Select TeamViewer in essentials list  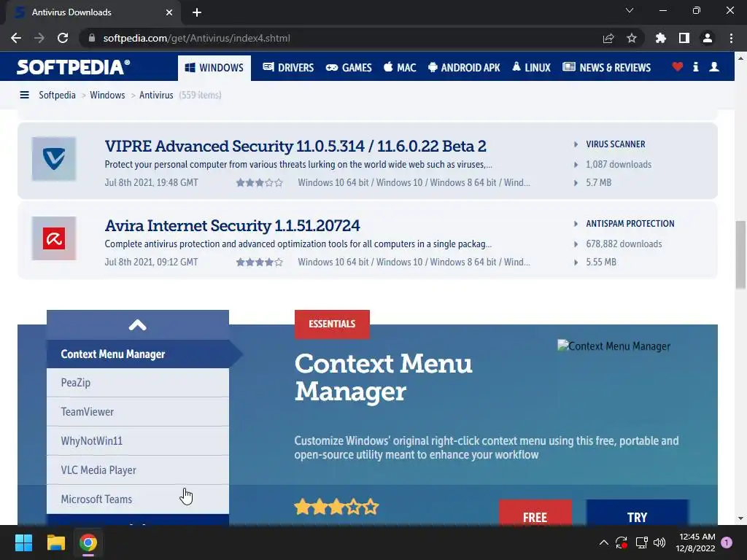click(138, 412)
